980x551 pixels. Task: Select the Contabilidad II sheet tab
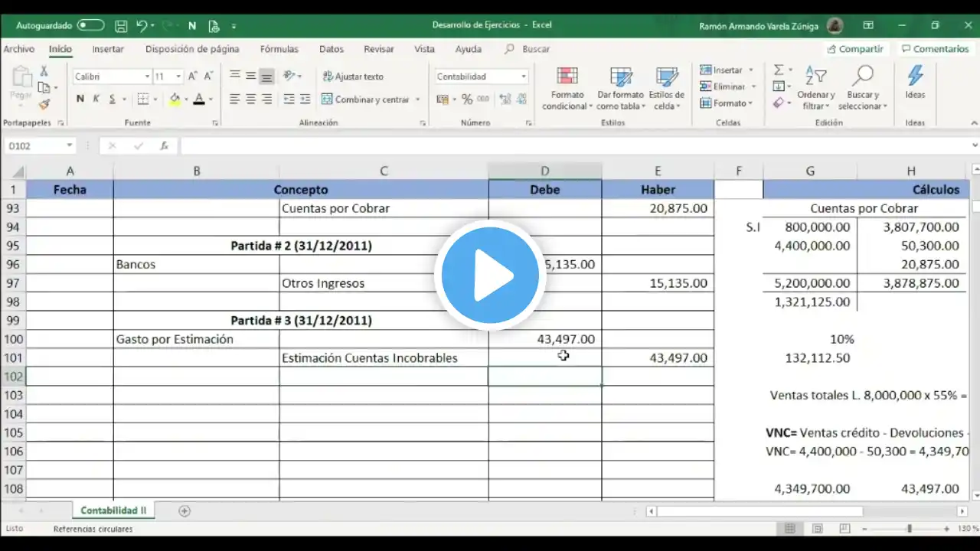tap(113, 510)
